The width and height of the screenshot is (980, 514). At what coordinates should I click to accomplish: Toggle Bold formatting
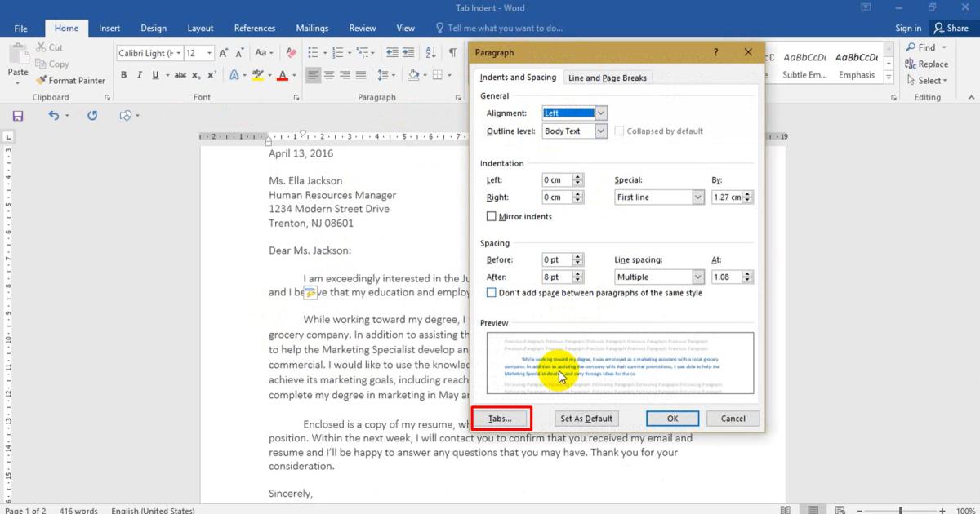pos(124,75)
